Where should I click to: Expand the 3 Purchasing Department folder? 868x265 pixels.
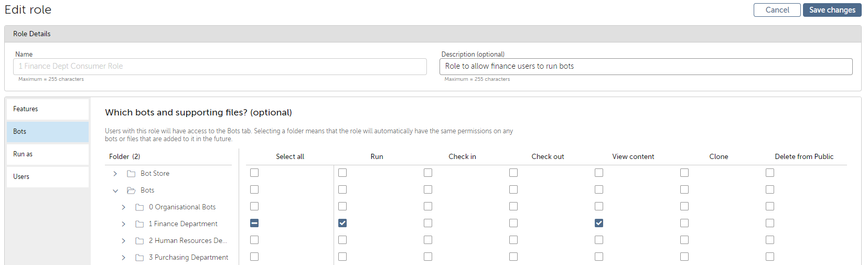(x=124, y=258)
